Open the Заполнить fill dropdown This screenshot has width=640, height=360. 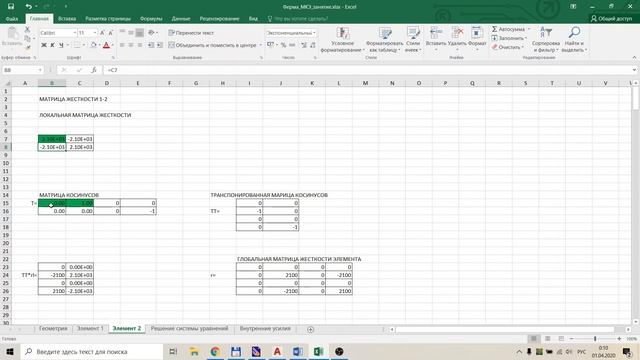point(509,38)
